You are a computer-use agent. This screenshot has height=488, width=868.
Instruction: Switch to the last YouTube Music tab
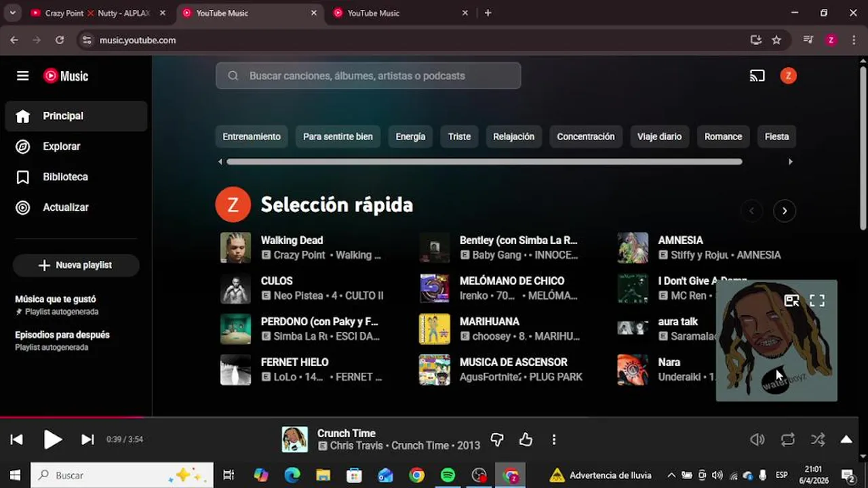(x=400, y=13)
